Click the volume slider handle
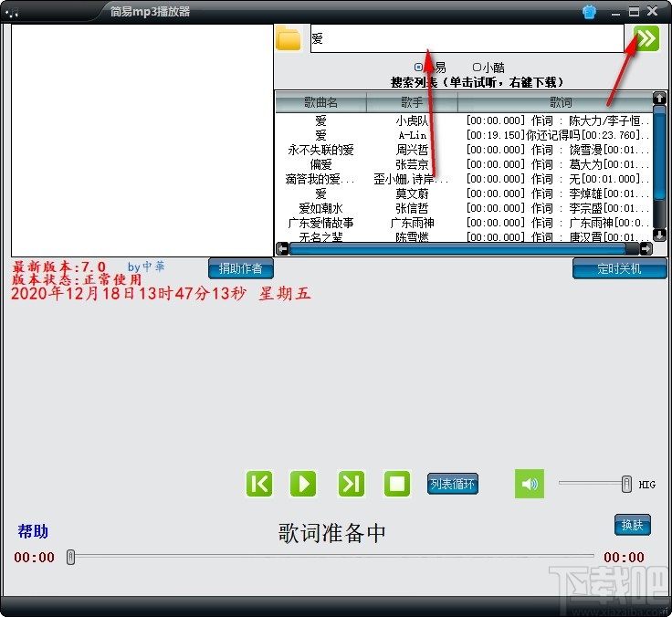Screen dimensions: 672x617 pyautogui.click(x=626, y=484)
